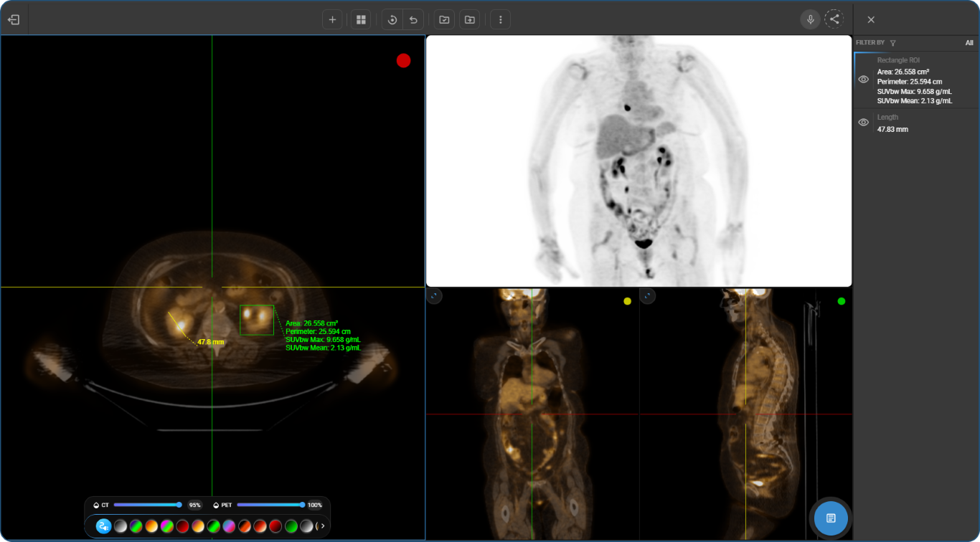This screenshot has width=980, height=542.
Task: Open the grid layout selector
Action: click(x=361, y=19)
